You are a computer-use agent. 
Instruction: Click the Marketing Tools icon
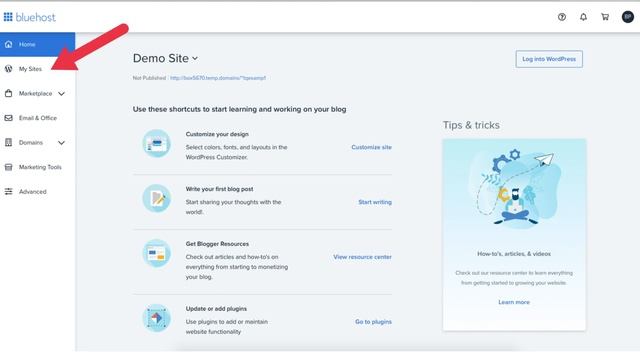[9, 167]
